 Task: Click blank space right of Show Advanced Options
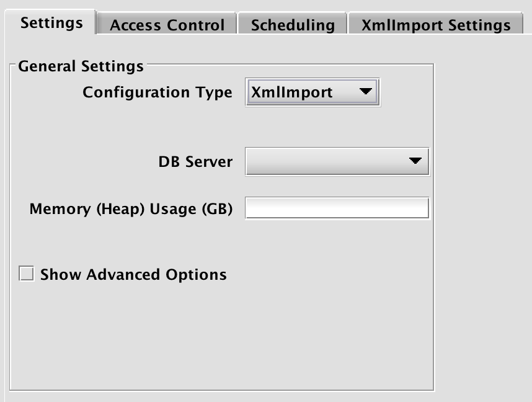329,274
